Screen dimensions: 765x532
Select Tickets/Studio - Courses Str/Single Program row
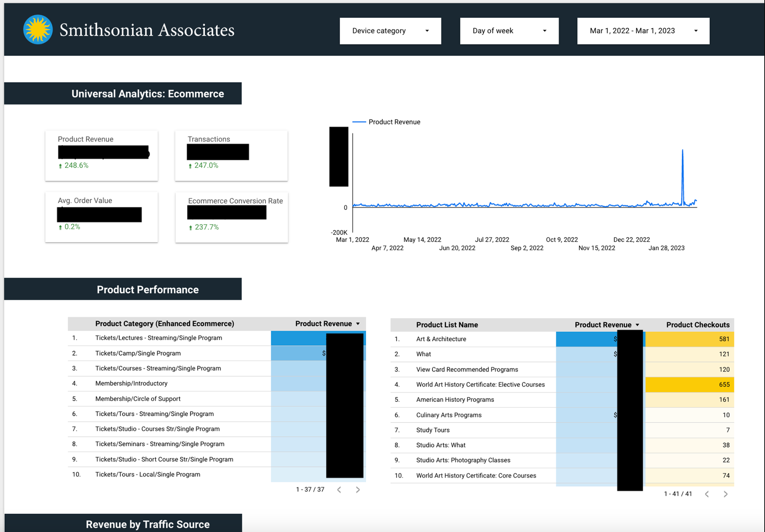217,429
